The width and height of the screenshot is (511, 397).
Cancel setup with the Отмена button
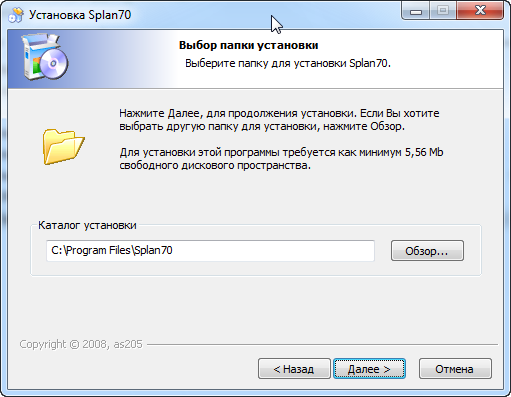click(455, 369)
